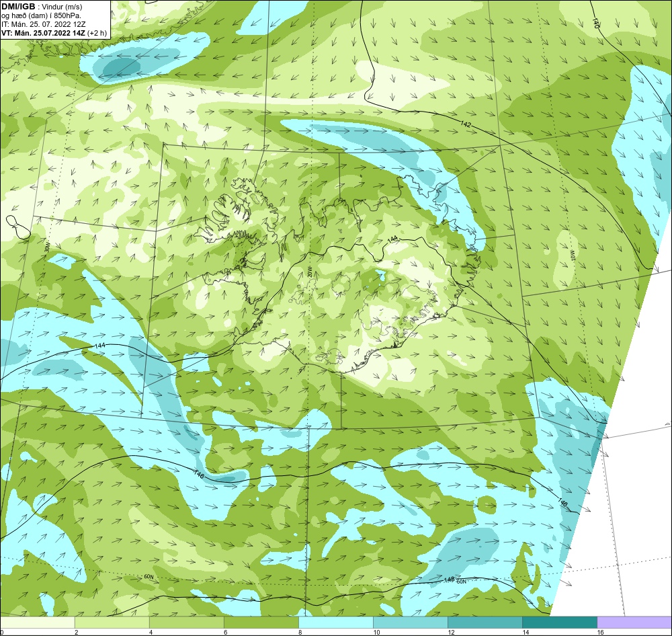Click the title text 'DMI/IGB : Vindur (m/s)'
The image size is (672, 636).
pyautogui.click(x=42, y=7)
